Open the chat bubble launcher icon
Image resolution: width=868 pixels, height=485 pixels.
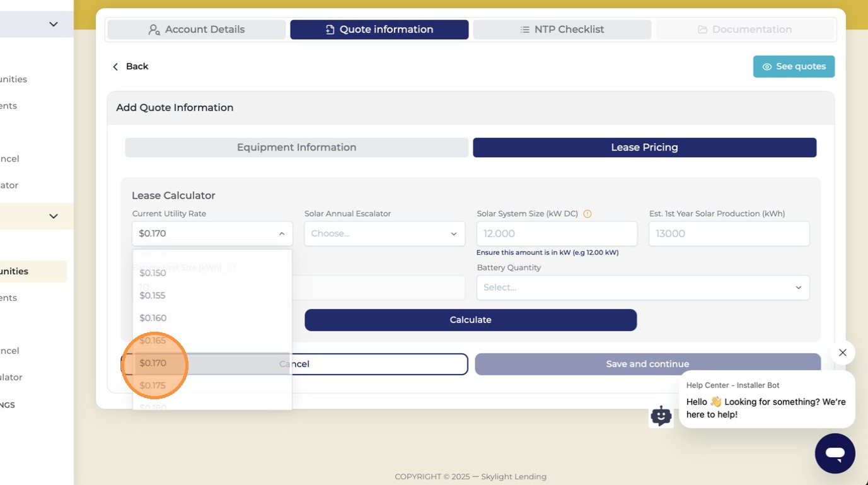pos(835,453)
